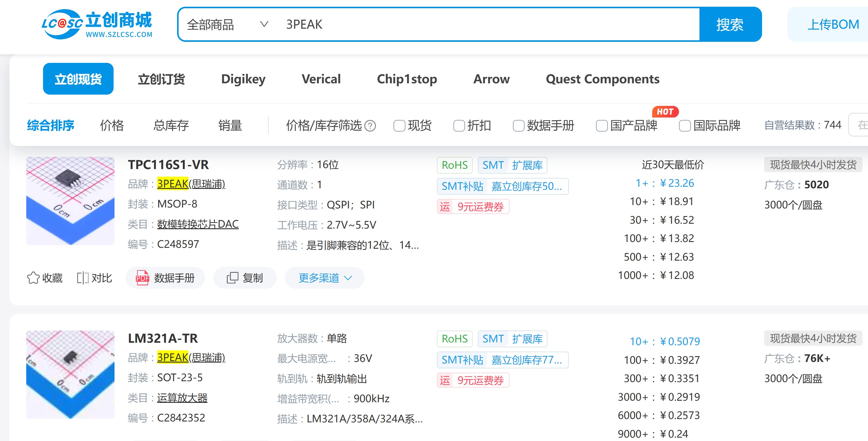Check the 国际品牌 checkbox
Viewport: 868px width, 441px height.
click(685, 126)
